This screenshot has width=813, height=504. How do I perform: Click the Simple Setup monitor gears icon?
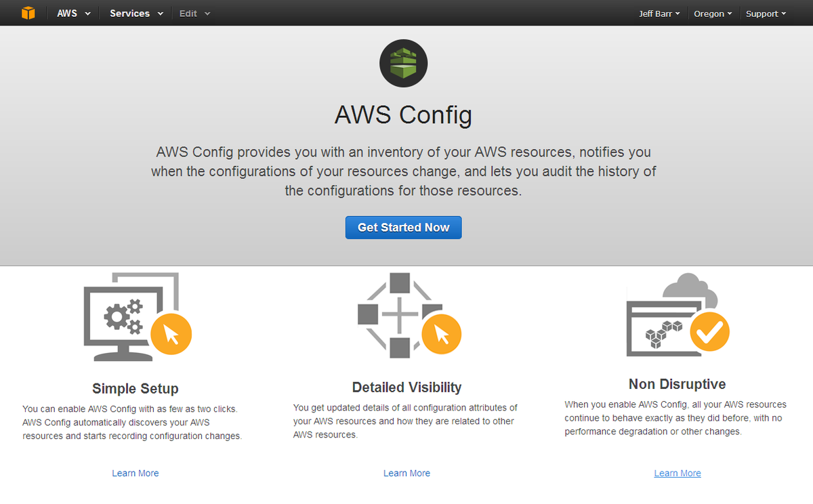(x=138, y=316)
